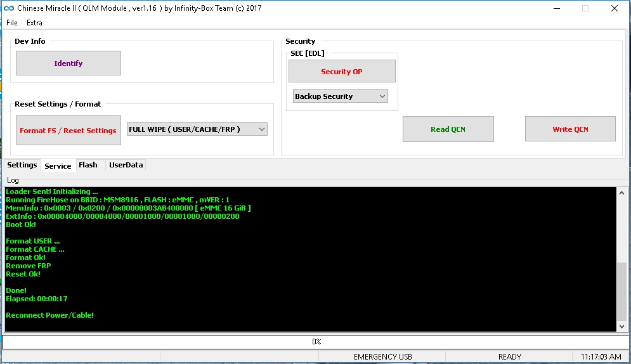Click Format FS / Reset Settings button

point(68,130)
